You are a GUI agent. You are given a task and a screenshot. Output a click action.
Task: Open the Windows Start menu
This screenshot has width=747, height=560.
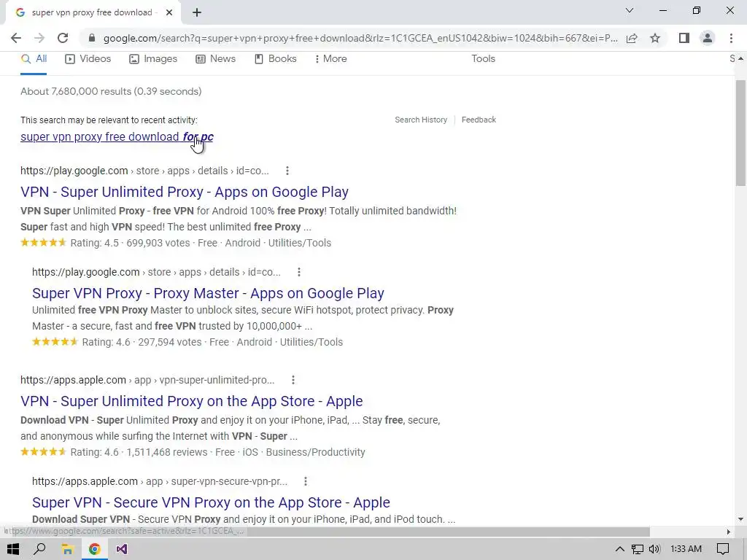click(13, 549)
